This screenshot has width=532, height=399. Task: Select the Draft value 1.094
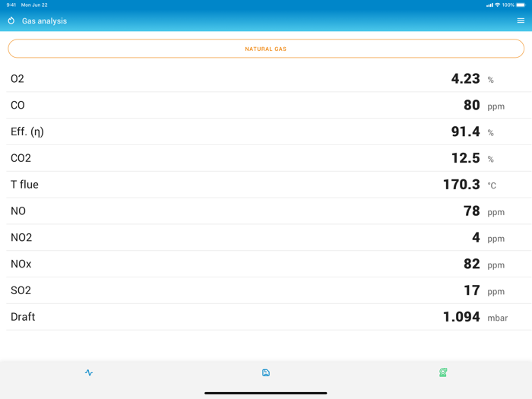[461, 317]
